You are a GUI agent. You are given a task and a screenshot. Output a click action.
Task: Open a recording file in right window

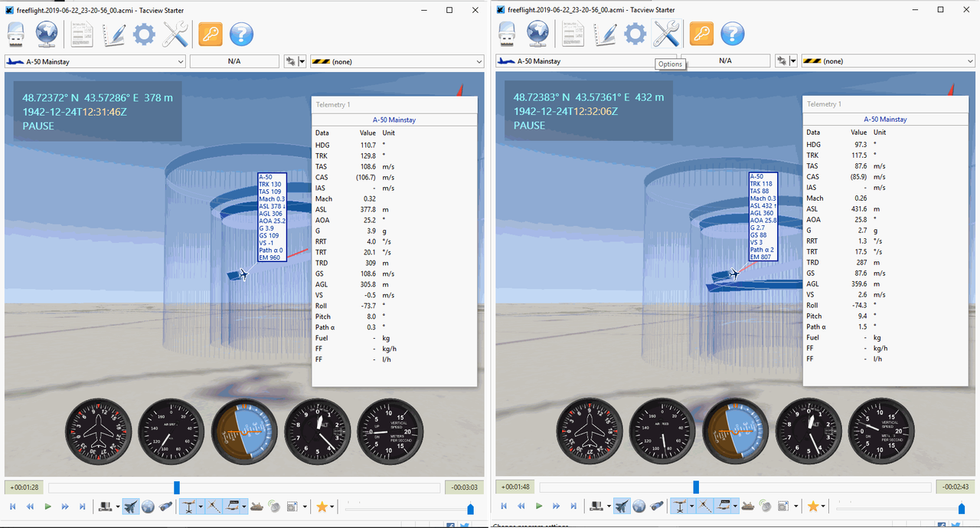coord(507,34)
